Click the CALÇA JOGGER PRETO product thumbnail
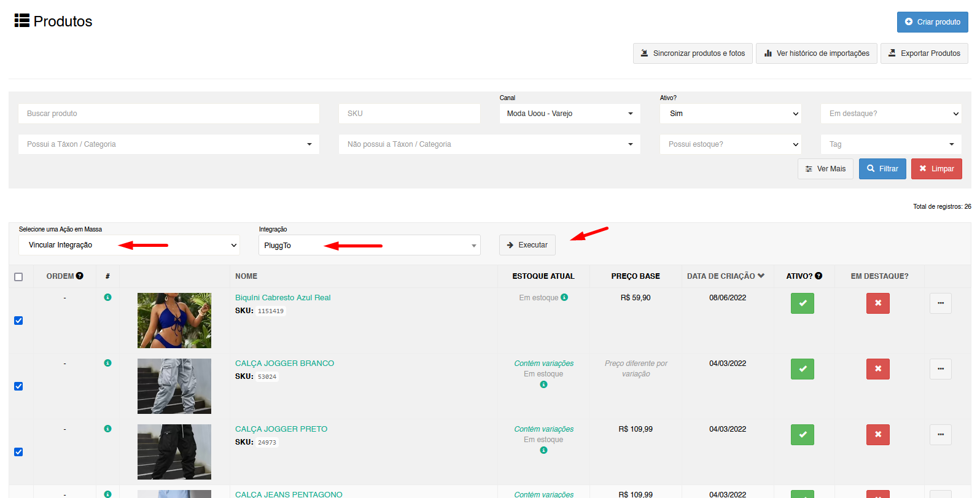The height and width of the screenshot is (498, 980). pos(174,452)
